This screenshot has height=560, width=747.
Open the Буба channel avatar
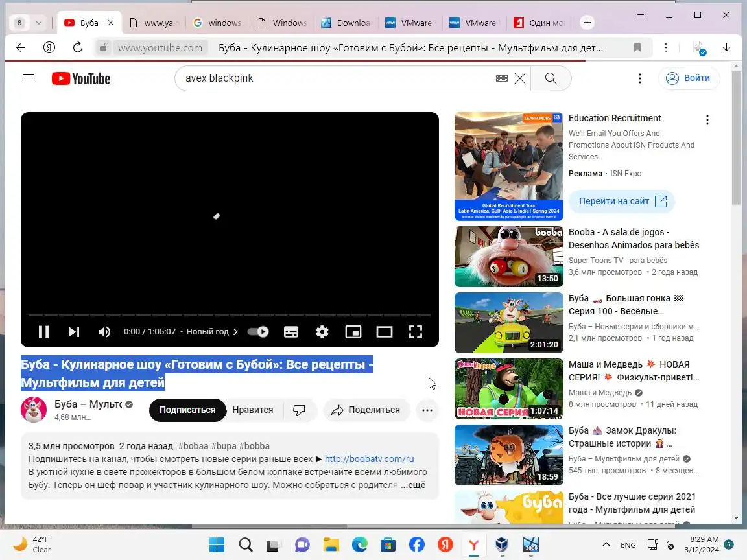tap(34, 410)
